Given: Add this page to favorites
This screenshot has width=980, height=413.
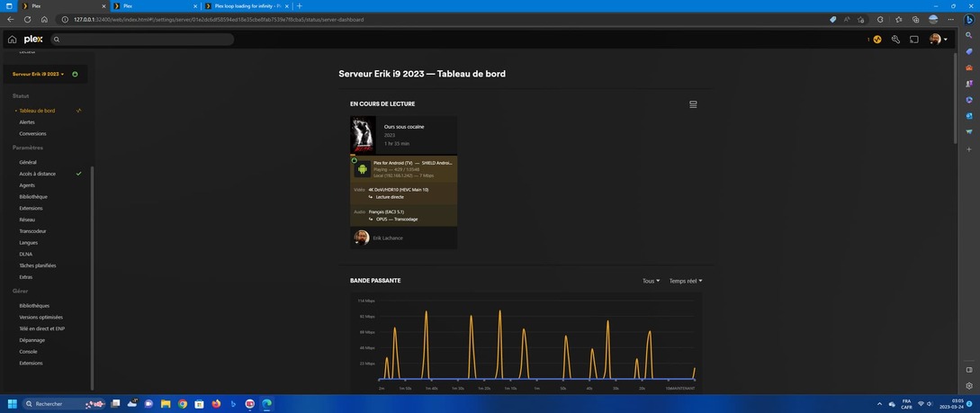Looking at the screenshot, I should tap(861, 20).
